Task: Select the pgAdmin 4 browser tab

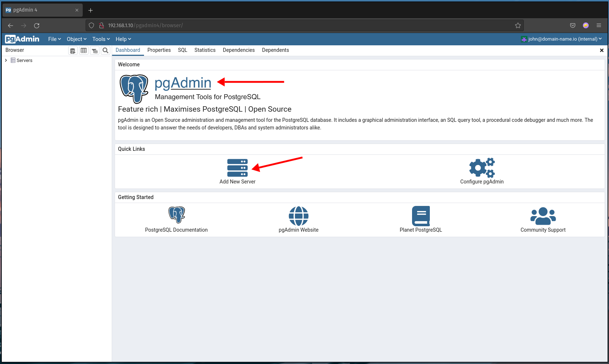Action: point(42,10)
